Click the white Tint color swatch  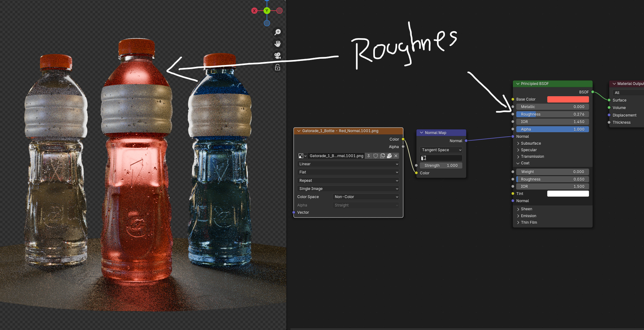click(568, 194)
